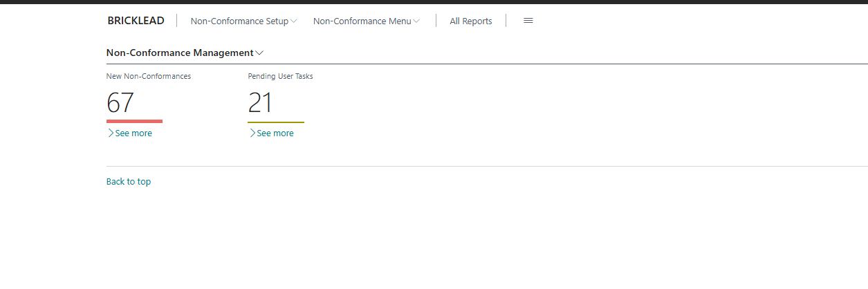
Task: Click the arrow icon under the 67 tile
Action: pyautogui.click(x=111, y=133)
